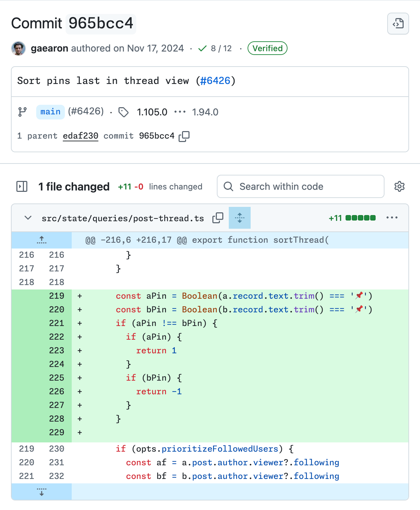
Task: Click the git branch icon
Action: 23,112
